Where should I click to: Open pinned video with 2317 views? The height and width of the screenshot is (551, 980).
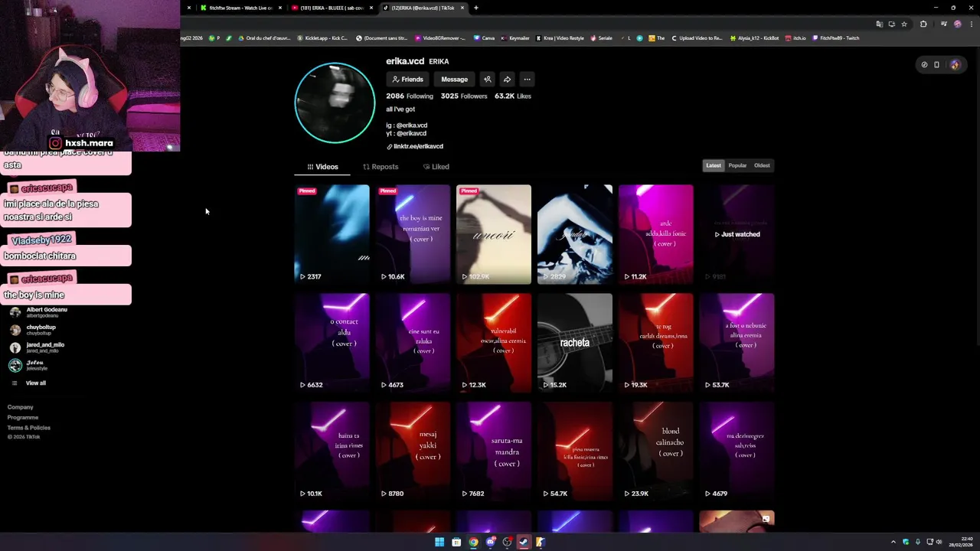tap(332, 234)
